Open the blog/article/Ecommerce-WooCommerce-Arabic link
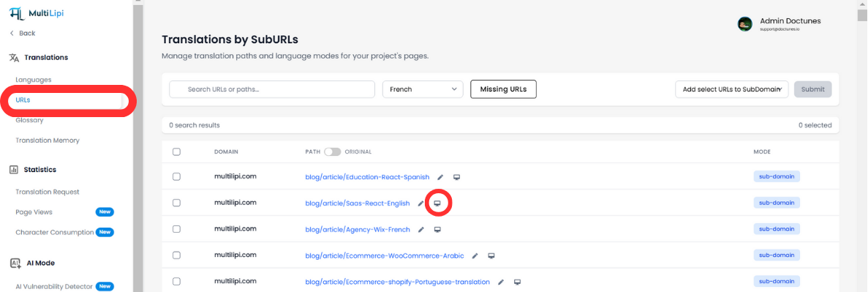Image resolution: width=868 pixels, height=292 pixels. pos(384,256)
